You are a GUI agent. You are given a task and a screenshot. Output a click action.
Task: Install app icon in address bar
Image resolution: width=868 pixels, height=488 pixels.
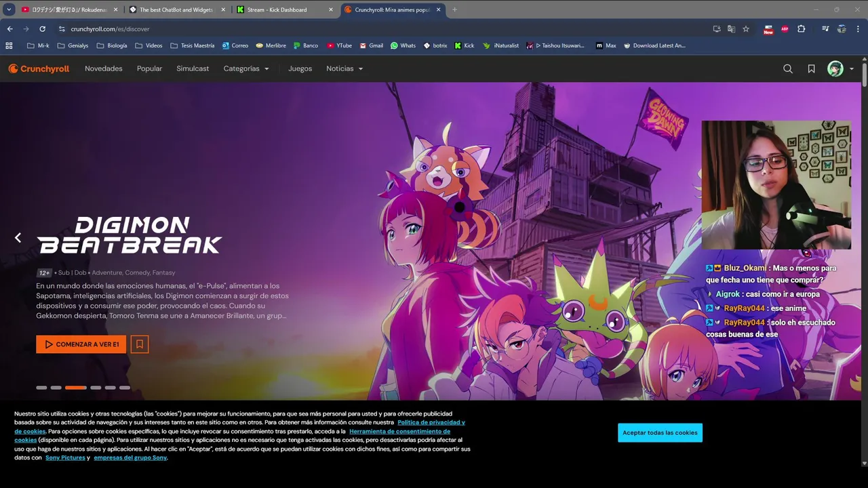pos(717,29)
